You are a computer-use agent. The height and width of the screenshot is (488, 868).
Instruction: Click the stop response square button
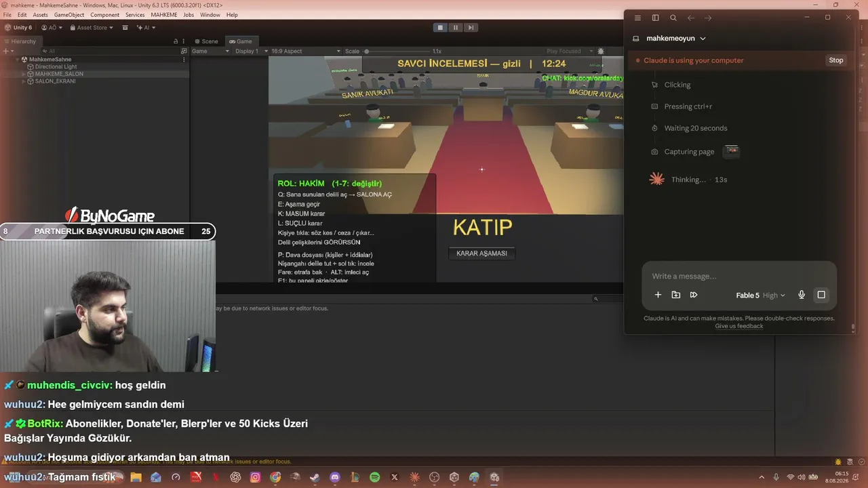821,295
